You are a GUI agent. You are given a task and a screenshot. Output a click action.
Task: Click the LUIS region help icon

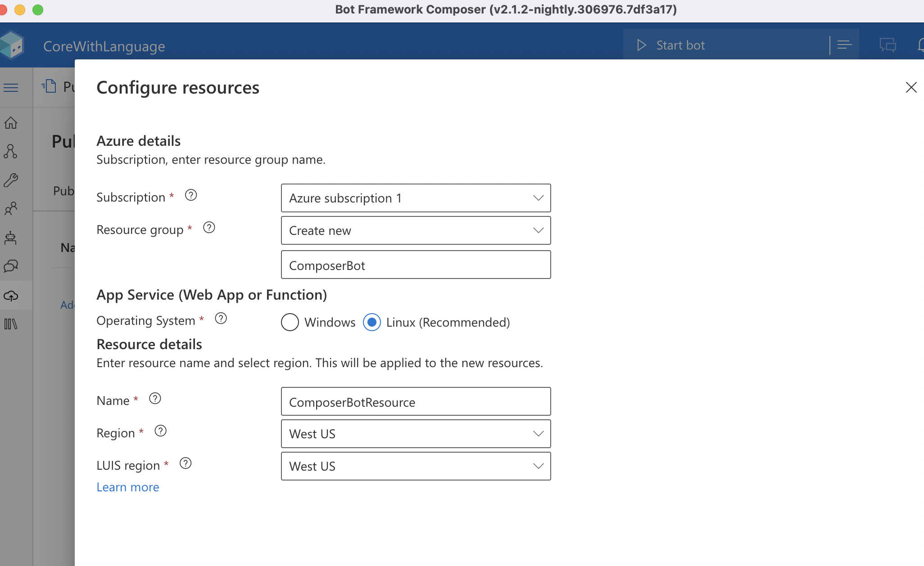186,463
